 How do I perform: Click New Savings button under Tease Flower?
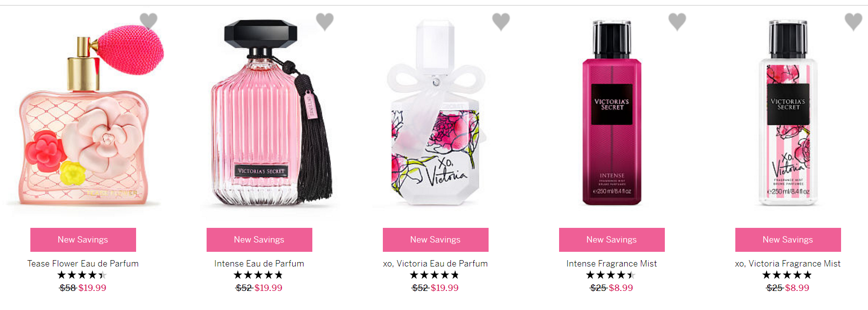[x=83, y=240]
